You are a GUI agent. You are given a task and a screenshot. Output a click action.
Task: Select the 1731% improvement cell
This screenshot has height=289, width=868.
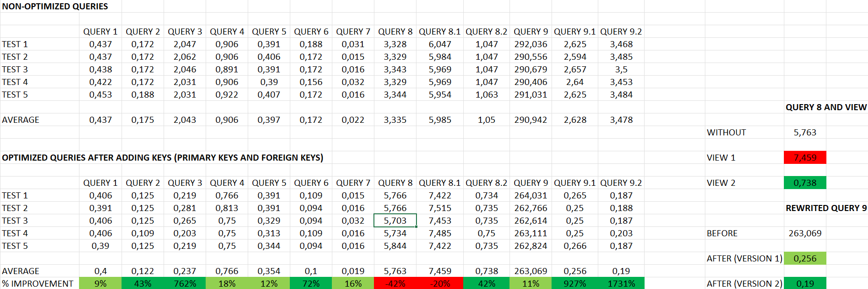click(x=621, y=283)
